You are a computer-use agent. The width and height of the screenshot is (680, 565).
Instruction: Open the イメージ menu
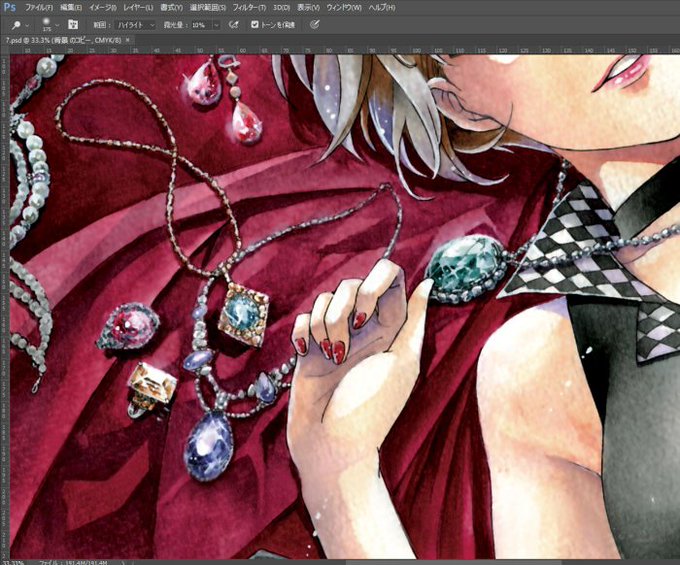102,8
